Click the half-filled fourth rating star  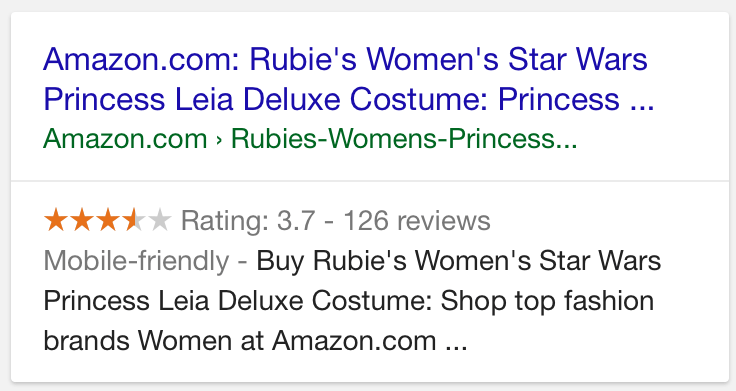[x=134, y=220]
